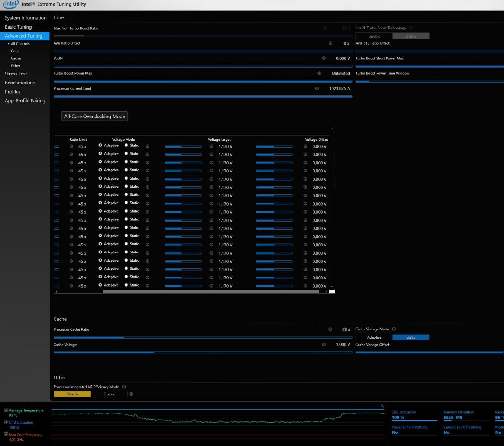Go to Basic Tuning
This screenshot has height=446, width=504.
pyautogui.click(x=18, y=27)
